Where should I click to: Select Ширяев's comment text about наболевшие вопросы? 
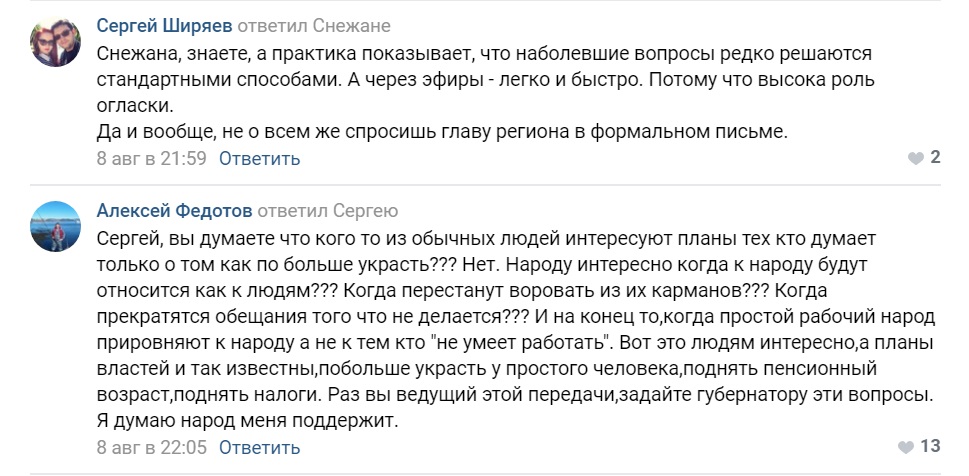pyautogui.click(x=484, y=93)
